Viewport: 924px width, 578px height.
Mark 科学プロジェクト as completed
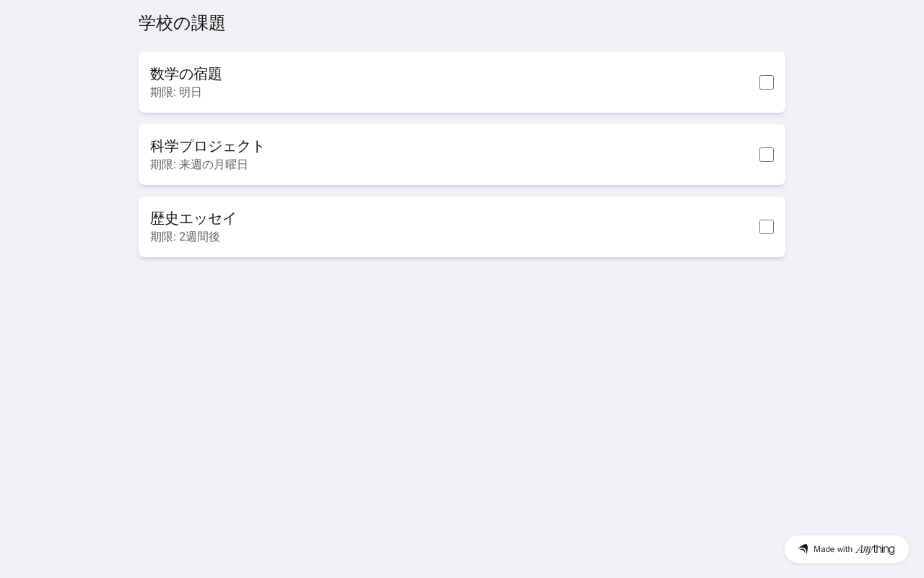point(767,155)
